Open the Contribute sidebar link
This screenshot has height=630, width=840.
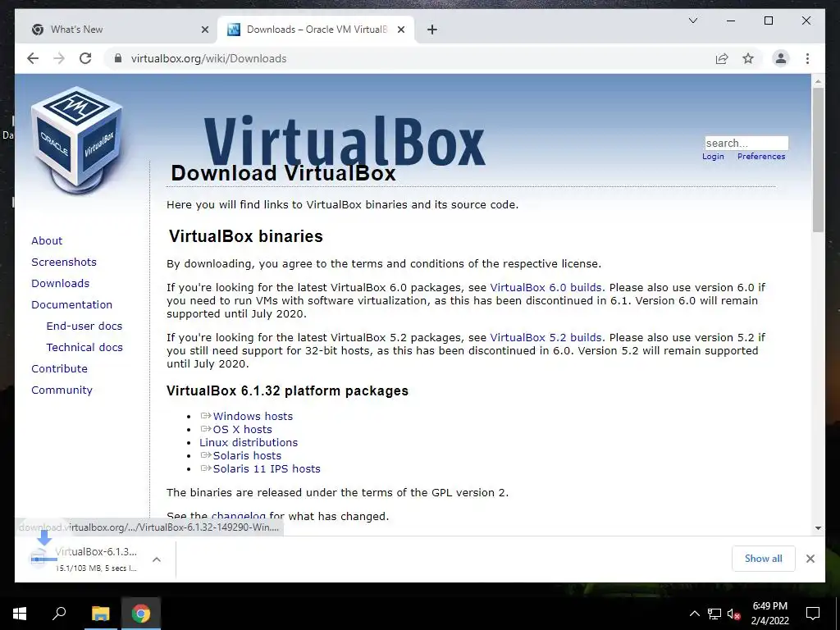click(59, 369)
